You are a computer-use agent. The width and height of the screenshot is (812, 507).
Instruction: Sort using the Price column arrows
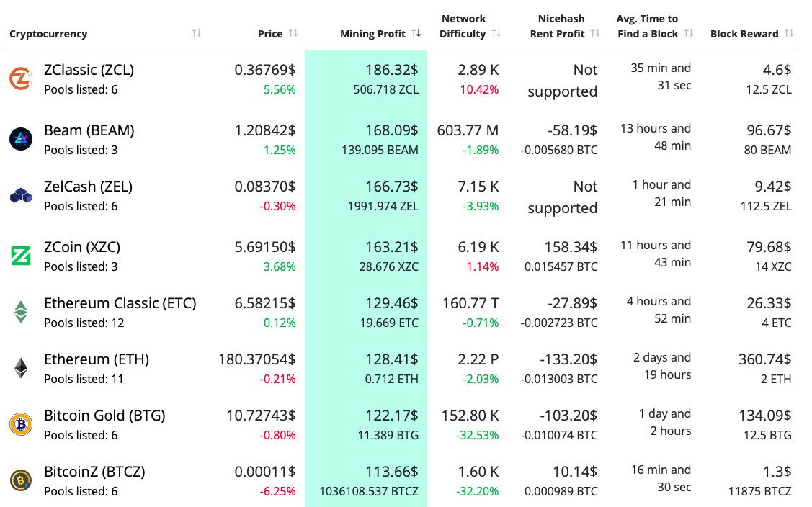tap(293, 33)
